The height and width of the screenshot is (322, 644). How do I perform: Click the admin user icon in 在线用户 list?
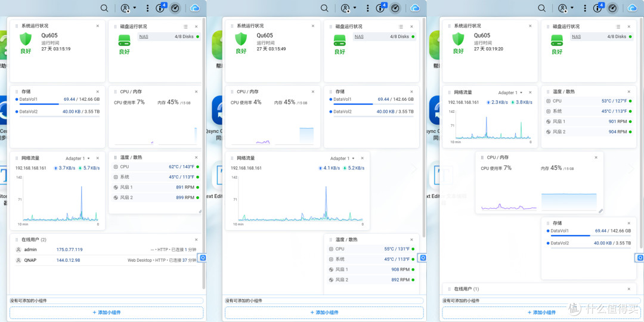coord(18,249)
